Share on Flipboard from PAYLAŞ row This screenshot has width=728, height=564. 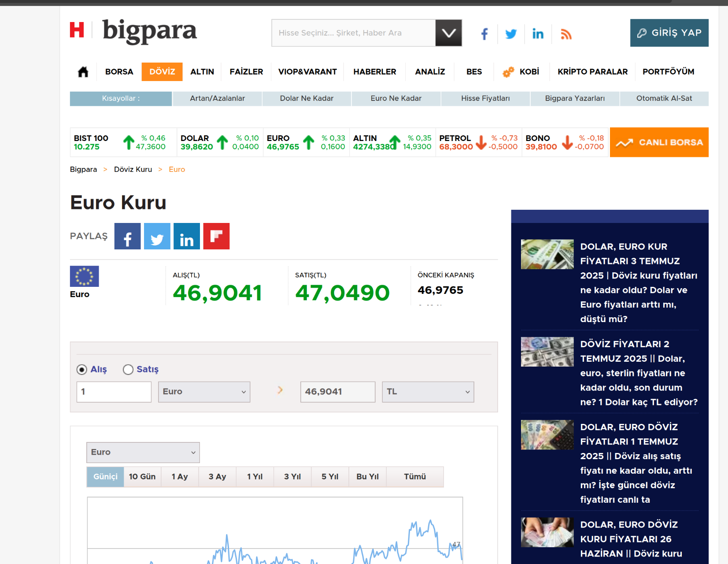[x=216, y=236]
